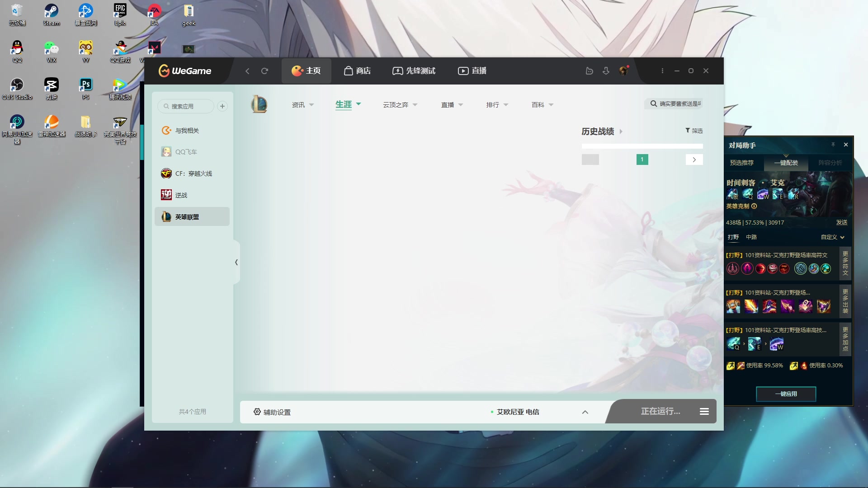Viewport: 868px width, 488px height.
Task: Close the 对局助手 panel
Action: tap(846, 145)
